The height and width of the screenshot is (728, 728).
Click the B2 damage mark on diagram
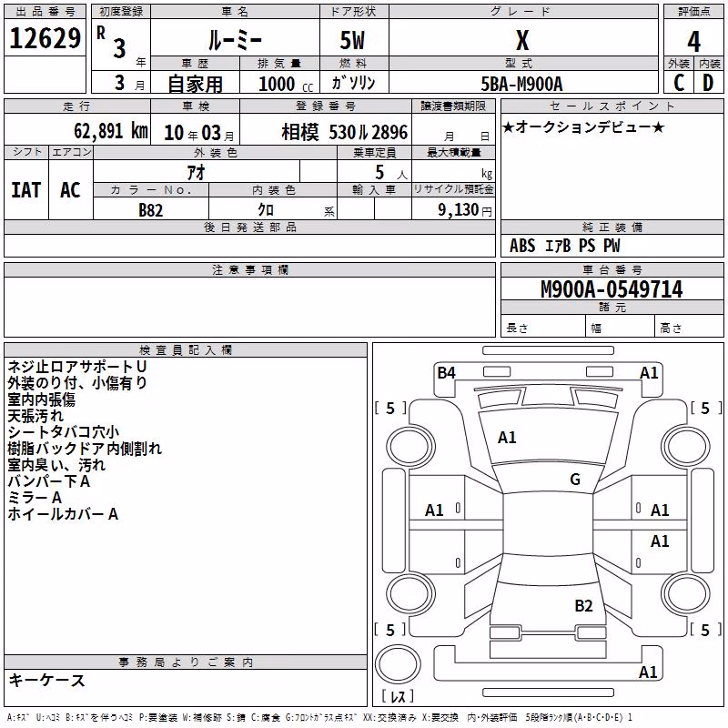(x=583, y=606)
